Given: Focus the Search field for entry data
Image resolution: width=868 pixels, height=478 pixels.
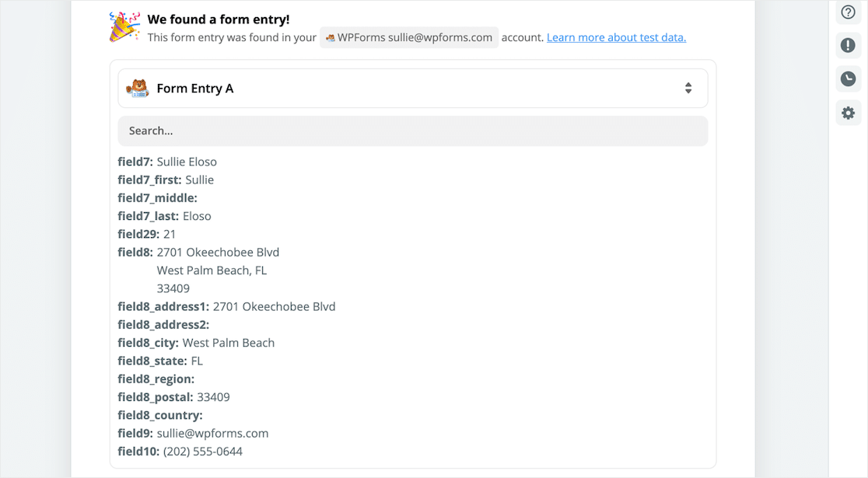Looking at the screenshot, I should 412,131.
